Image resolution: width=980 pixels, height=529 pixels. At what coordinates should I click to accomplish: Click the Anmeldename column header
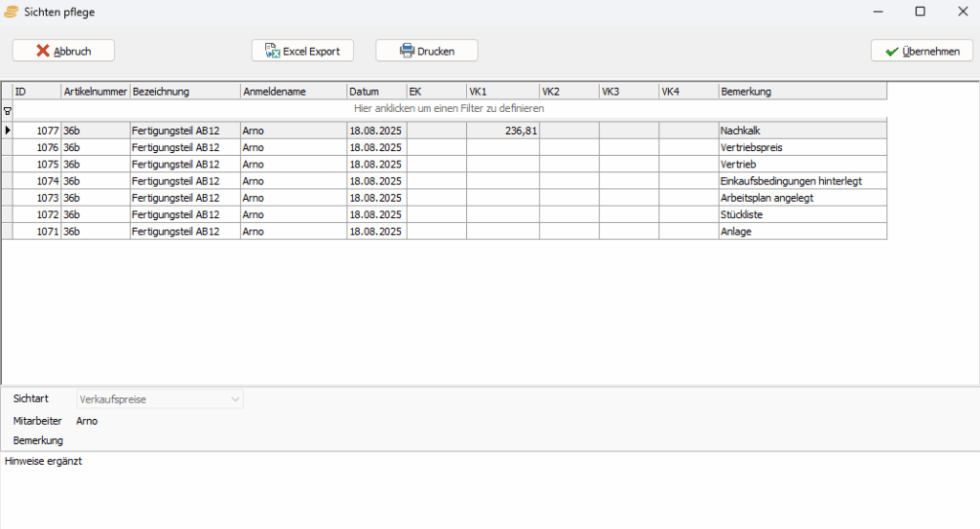(x=293, y=91)
